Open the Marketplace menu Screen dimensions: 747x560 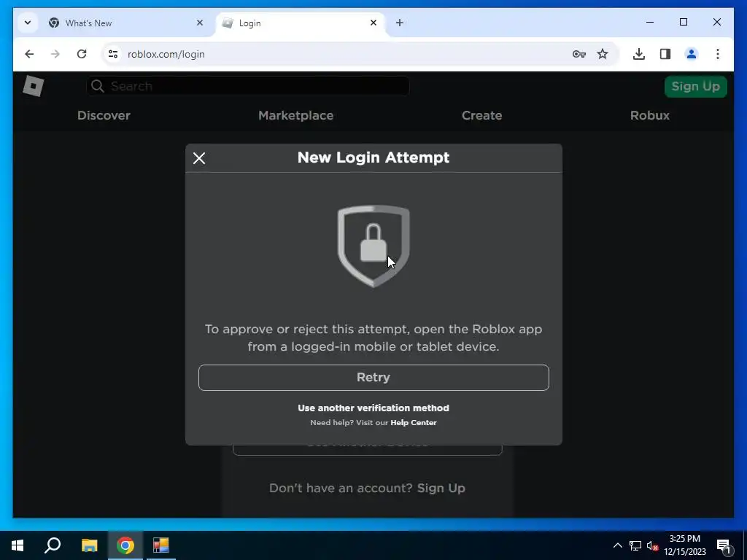pos(296,115)
